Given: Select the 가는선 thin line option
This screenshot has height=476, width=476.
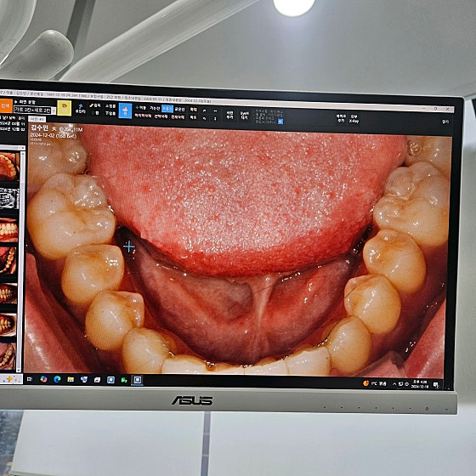Looking at the screenshot, I should 155,108.
